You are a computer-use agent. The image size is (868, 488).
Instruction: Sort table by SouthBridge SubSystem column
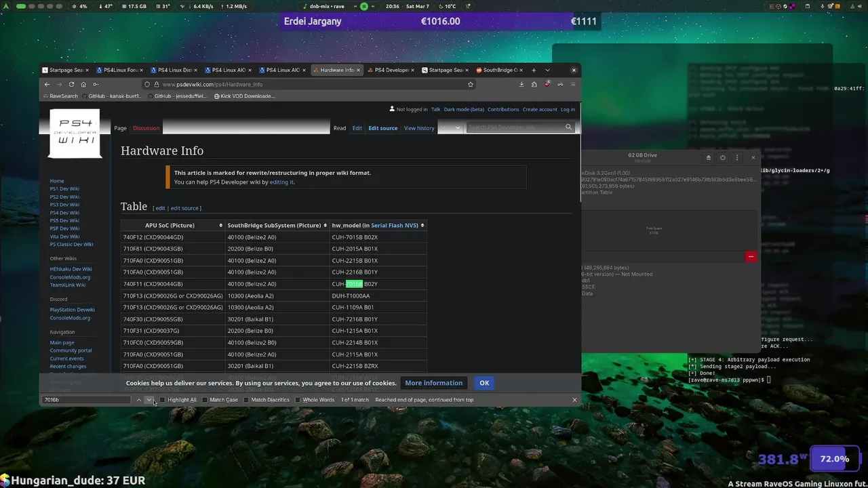tap(277, 225)
